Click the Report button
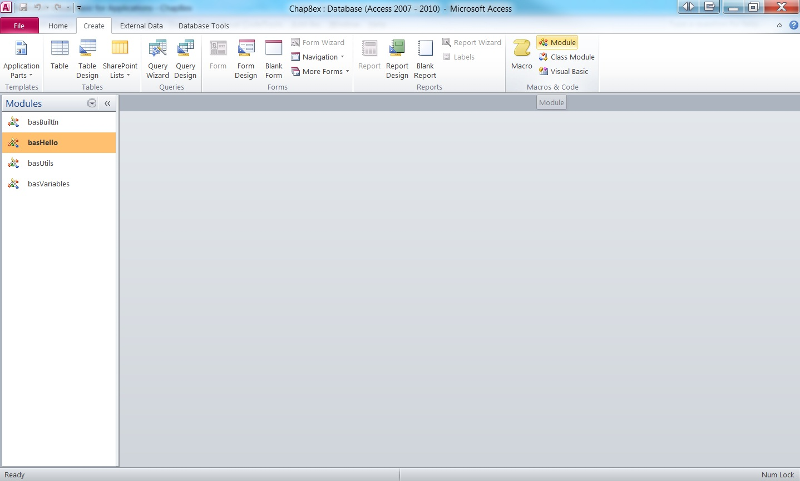This screenshot has width=800, height=481. click(x=369, y=55)
